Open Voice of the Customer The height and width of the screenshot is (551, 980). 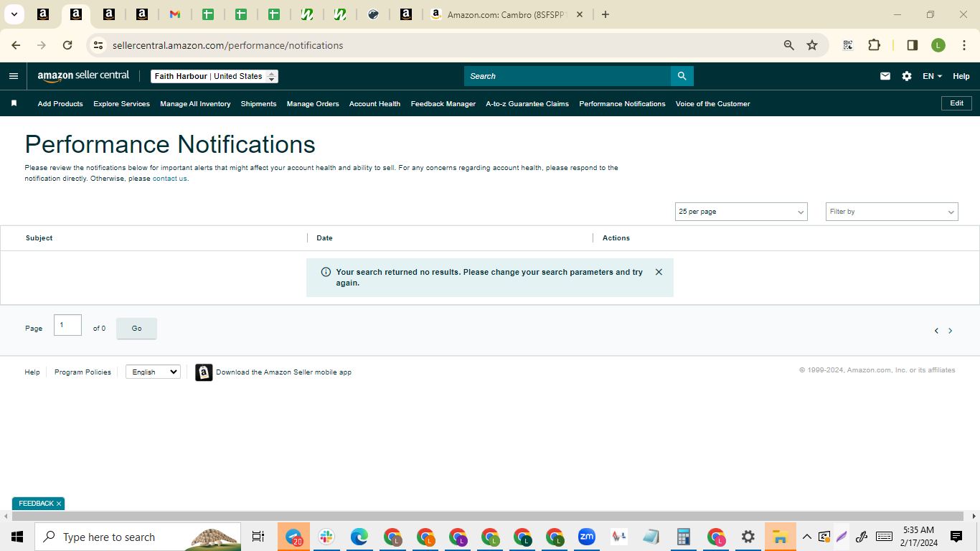pyautogui.click(x=712, y=104)
